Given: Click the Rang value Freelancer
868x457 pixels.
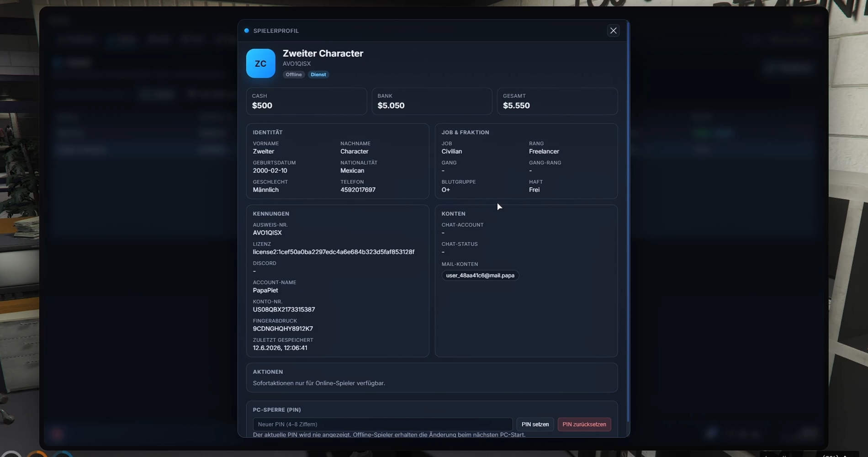Looking at the screenshot, I should tap(544, 151).
